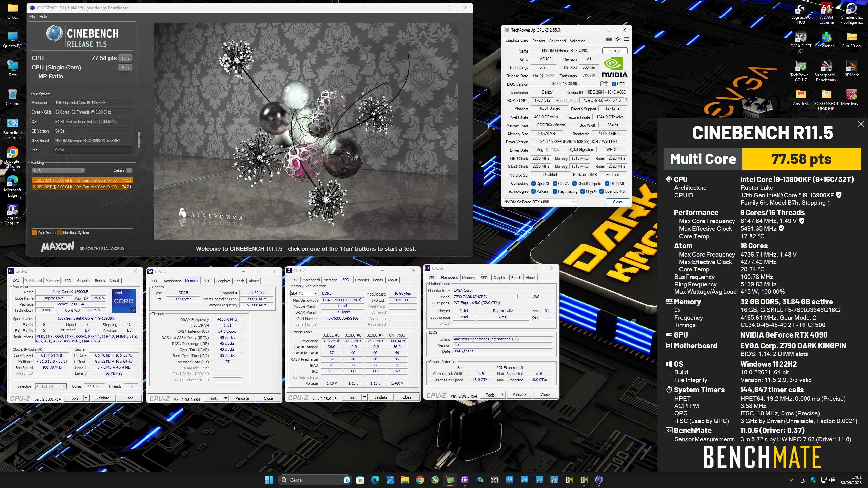This screenshot has height=488, width=868.
Task: Toggle the PhysX checkbox
Action: (583, 191)
